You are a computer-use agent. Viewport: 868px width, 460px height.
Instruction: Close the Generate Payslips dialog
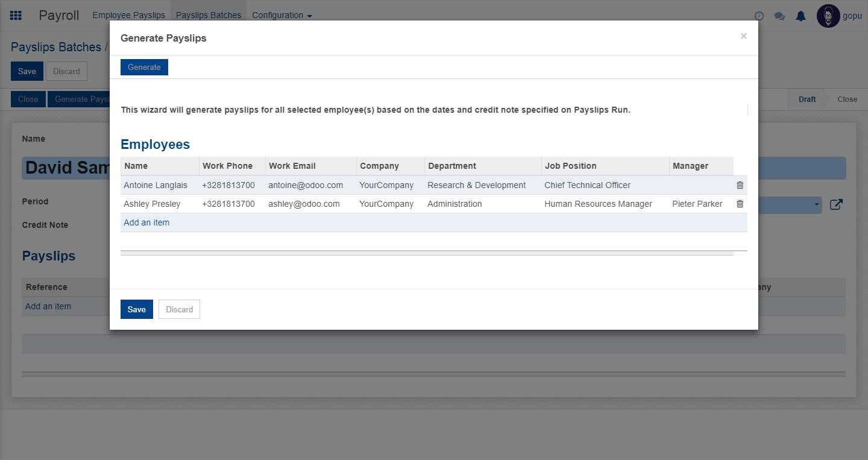coord(743,36)
